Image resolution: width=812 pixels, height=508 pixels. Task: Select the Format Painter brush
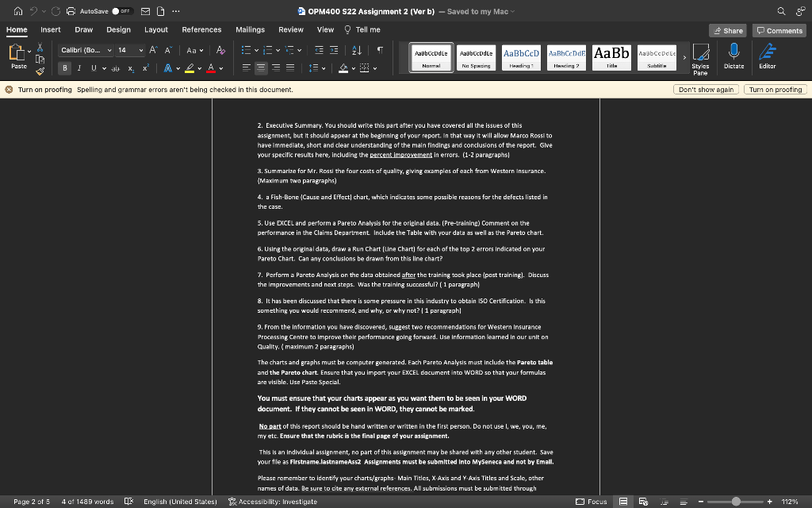[40, 71]
